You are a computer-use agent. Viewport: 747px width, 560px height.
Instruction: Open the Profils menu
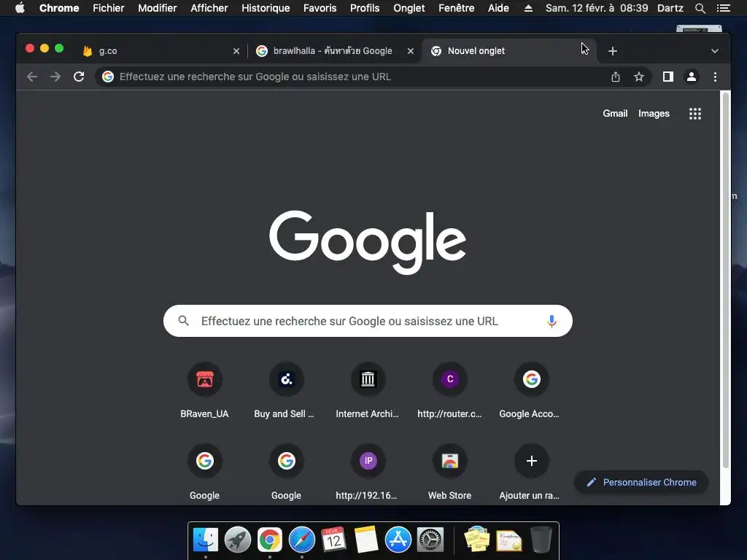pyautogui.click(x=365, y=8)
